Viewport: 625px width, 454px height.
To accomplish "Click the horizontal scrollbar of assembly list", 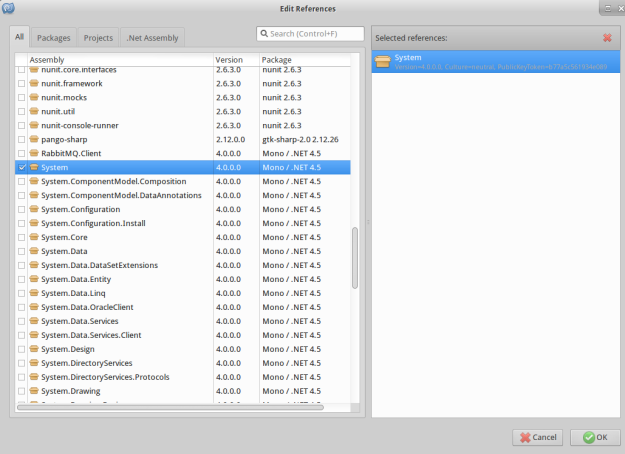I will (x=170, y=407).
